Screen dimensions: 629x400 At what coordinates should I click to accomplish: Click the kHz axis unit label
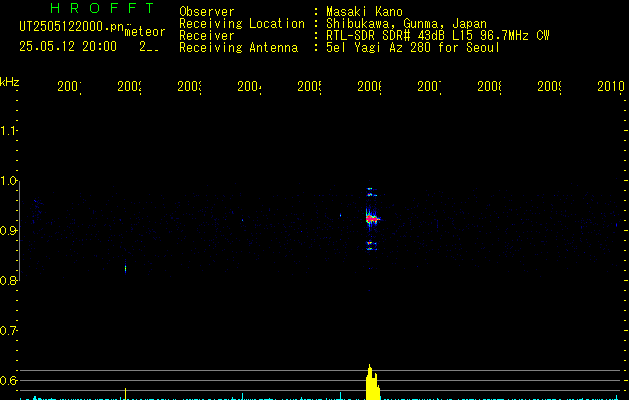coord(10,82)
